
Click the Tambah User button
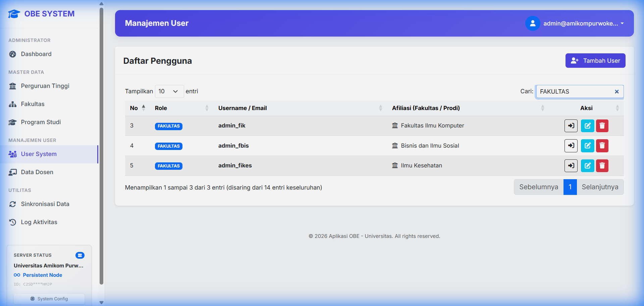click(595, 61)
